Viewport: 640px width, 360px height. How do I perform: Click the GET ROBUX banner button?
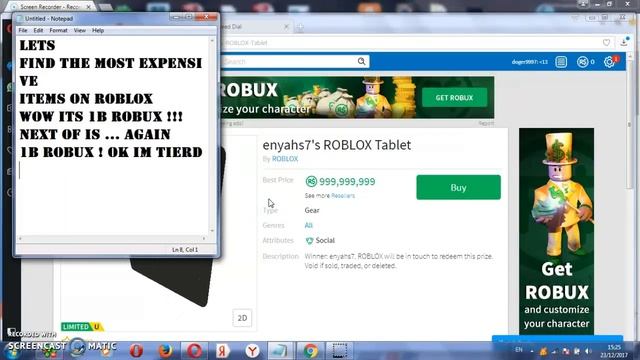[454, 98]
